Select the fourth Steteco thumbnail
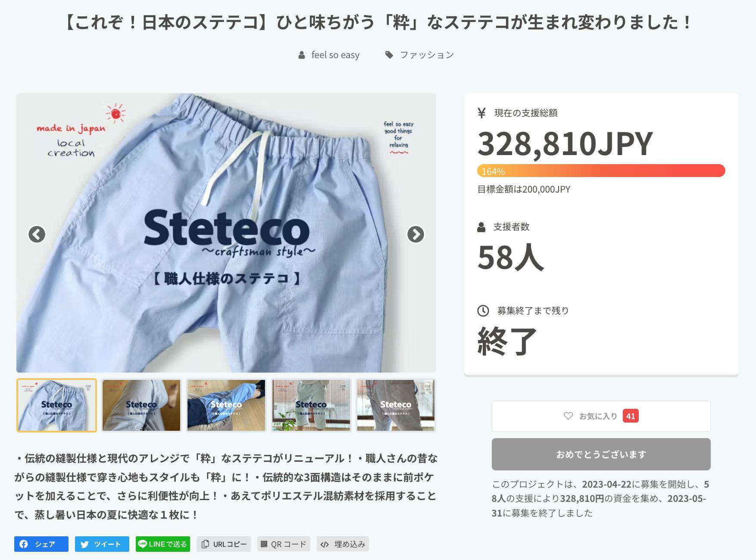The height and width of the screenshot is (560, 756). coord(311,405)
